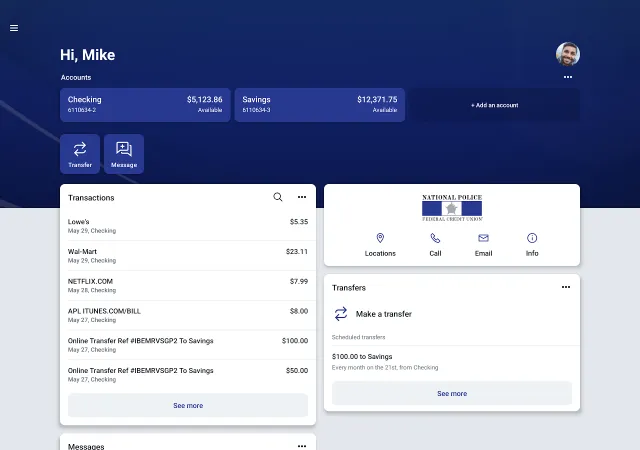Image resolution: width=640 pixels, height=450 pixels.
Task: Open the Transfers card more options
Action: [566, 287]
